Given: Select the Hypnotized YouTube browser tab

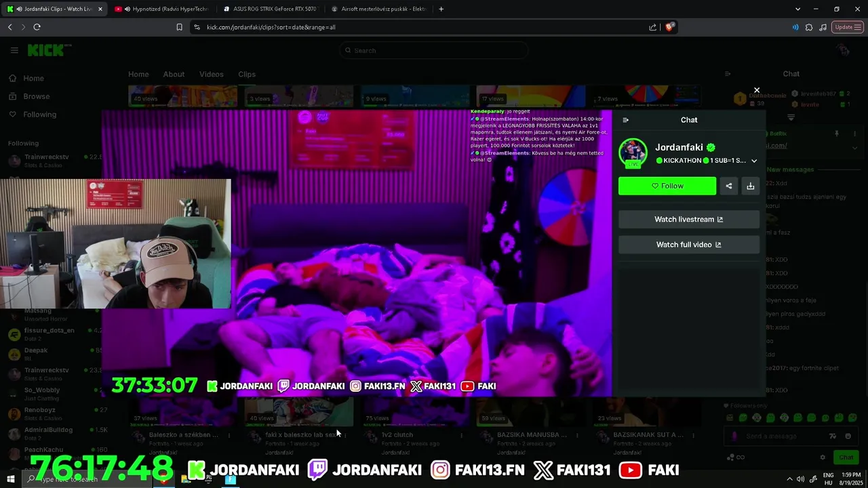Looking at the screenshot, I should [x=163, y=9].
